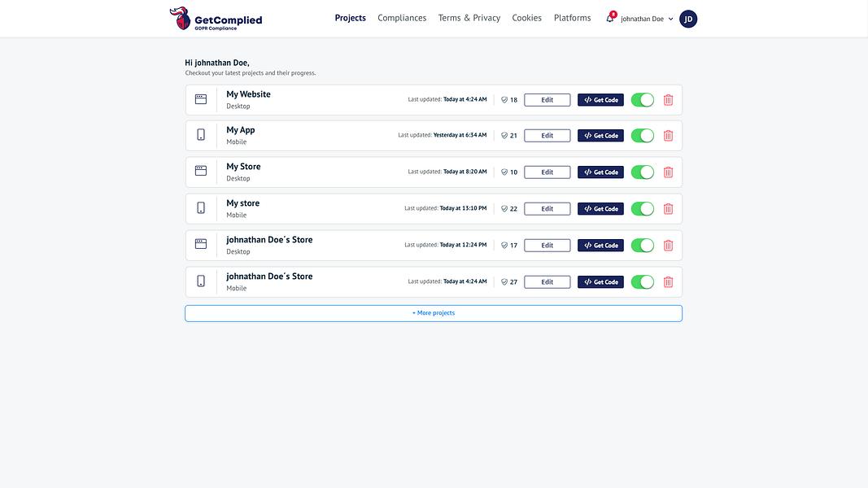Click Edit for My App
Image resolution: width=868 pixels, height=488 pixels.
coord(547,136)
